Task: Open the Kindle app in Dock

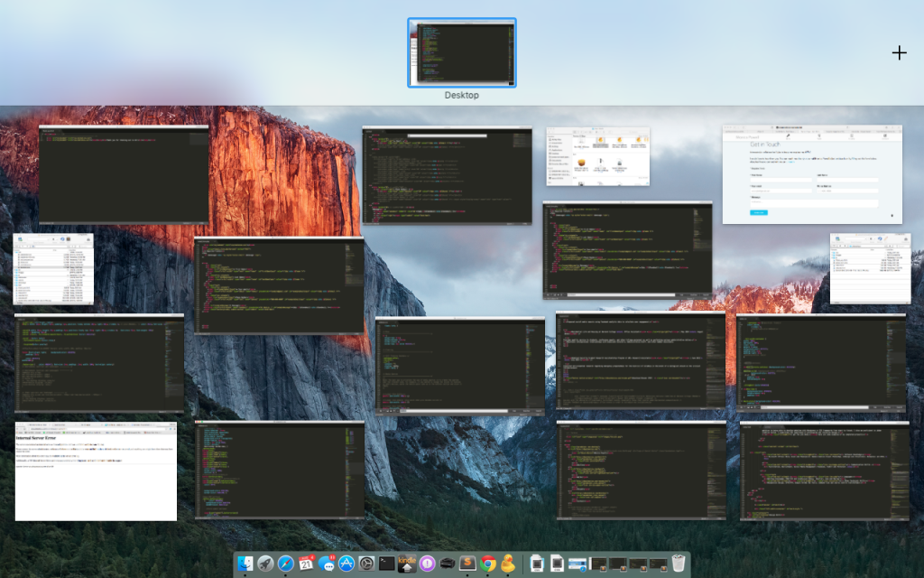Action: (407, 564)
